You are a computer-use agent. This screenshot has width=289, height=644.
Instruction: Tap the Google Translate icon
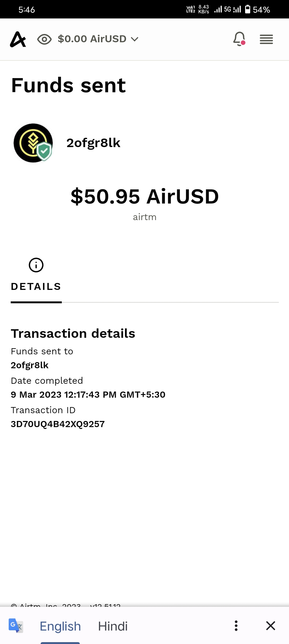click(x=16, y=626)
